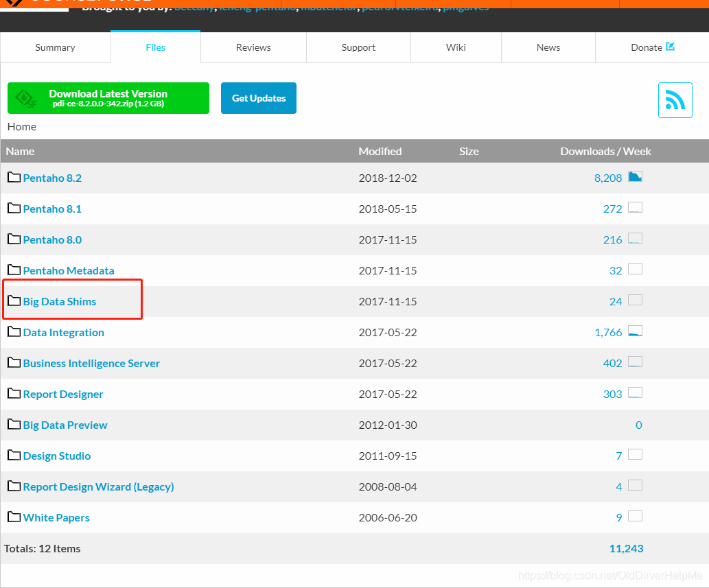Open the Big Data Shims folder link
The image size is (709, 588).
[60, 301]
